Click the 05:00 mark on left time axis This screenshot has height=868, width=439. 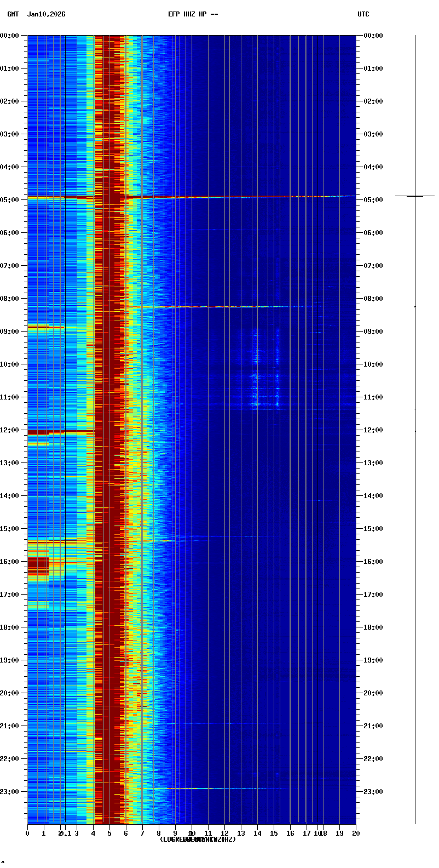click(10, 200)
